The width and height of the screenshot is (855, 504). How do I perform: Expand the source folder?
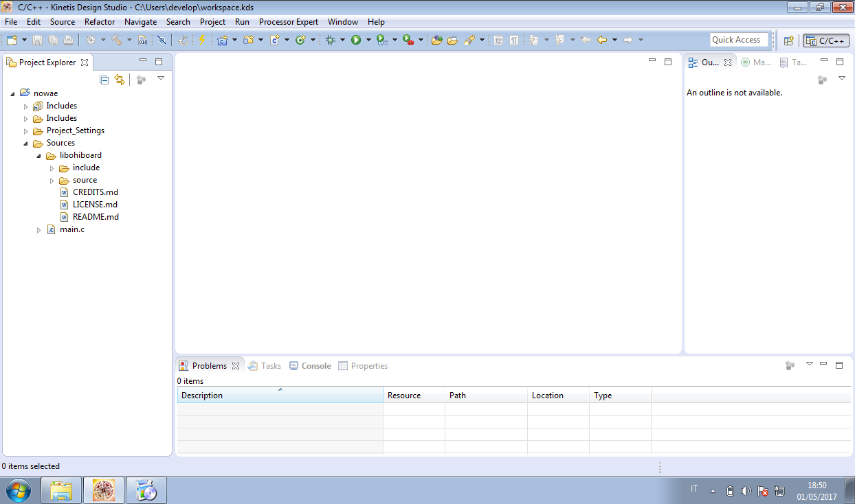pos(52,181)
